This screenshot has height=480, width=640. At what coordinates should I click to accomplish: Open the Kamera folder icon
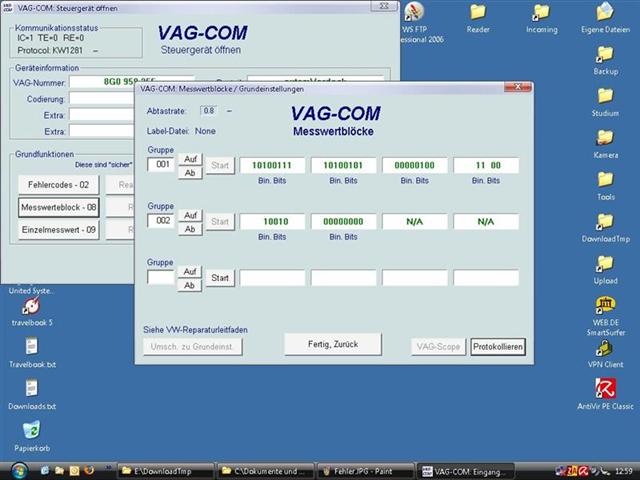click(605, 138)
